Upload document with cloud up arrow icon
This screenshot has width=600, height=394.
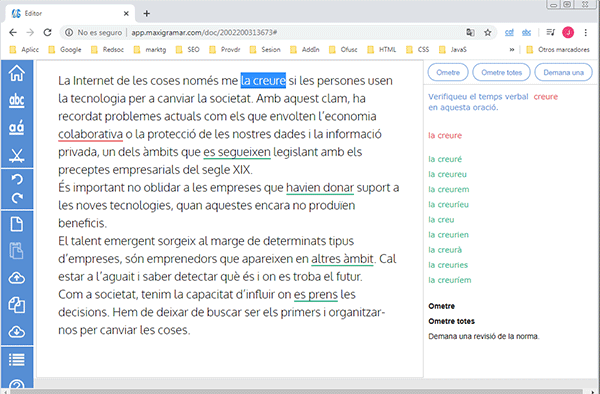coord(16,278)
